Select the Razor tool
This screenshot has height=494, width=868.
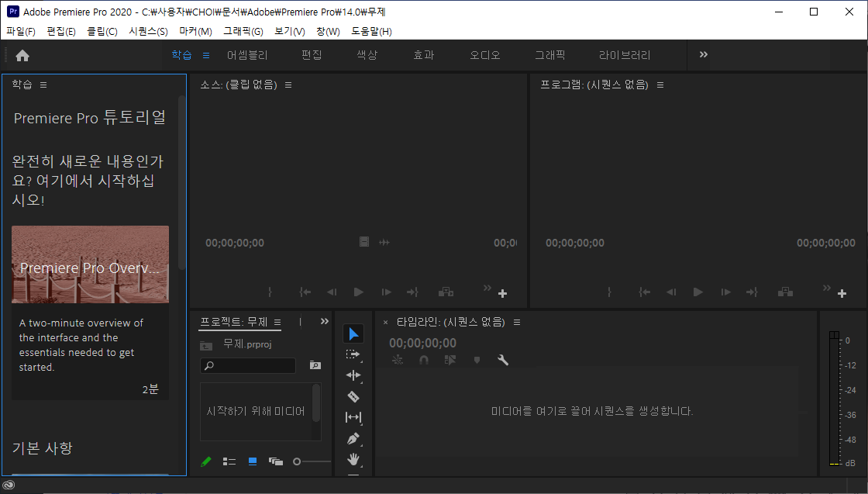point(353,396)
